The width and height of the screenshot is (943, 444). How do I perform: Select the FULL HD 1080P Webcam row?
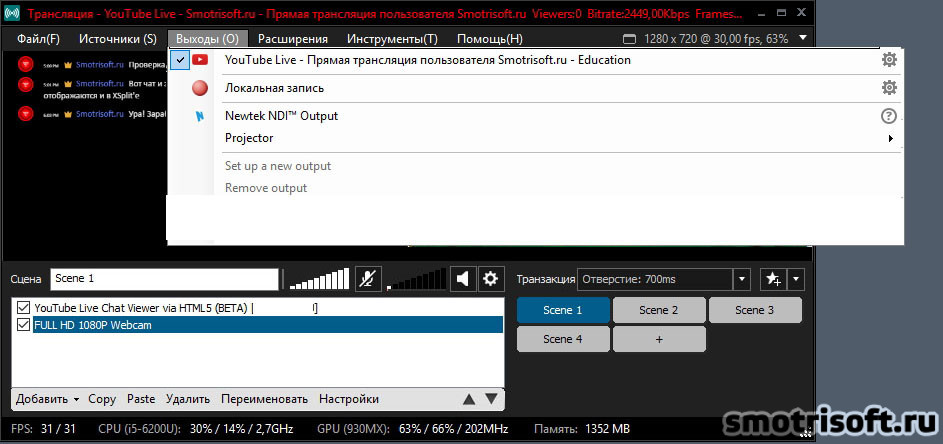(x=268, y=325)
